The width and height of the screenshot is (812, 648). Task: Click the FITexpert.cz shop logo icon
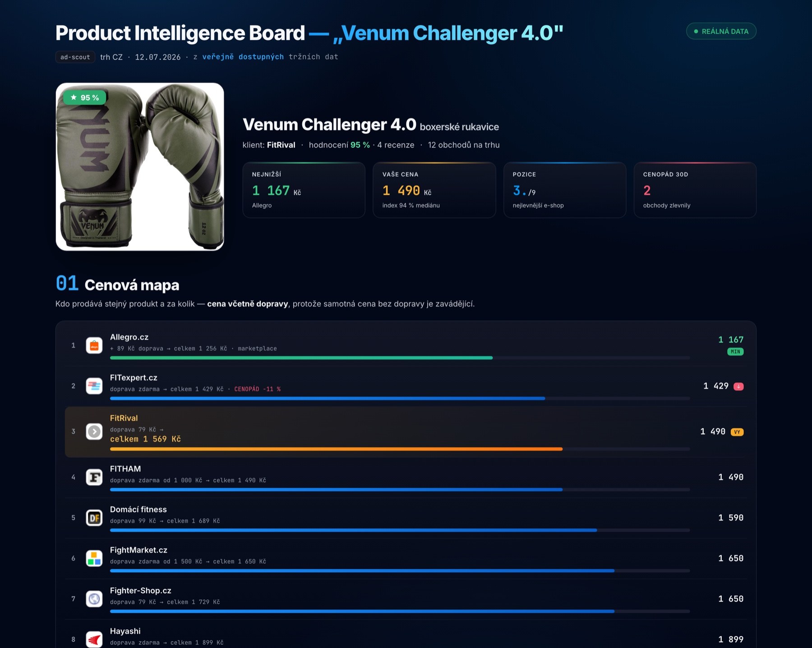point(94,386)
